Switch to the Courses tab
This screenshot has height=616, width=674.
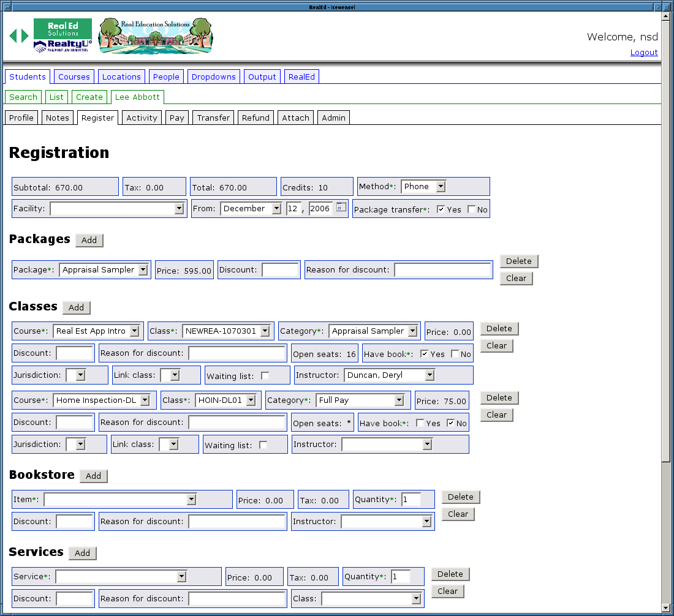[74, 77]
